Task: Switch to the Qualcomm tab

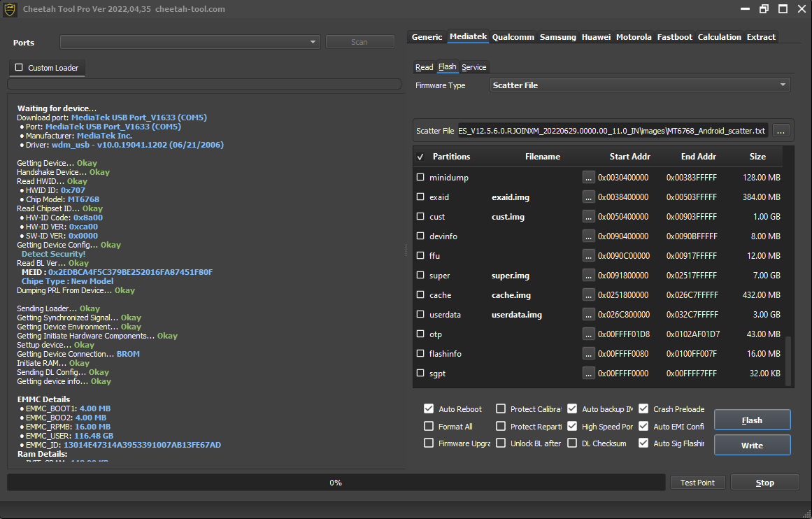Action: (x=513, y=37)
